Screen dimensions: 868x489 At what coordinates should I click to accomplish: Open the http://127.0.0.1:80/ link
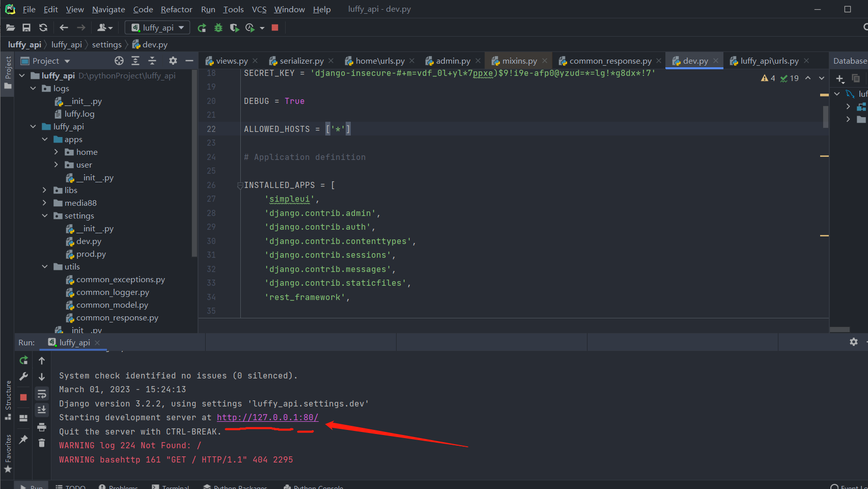pos(268,418)
